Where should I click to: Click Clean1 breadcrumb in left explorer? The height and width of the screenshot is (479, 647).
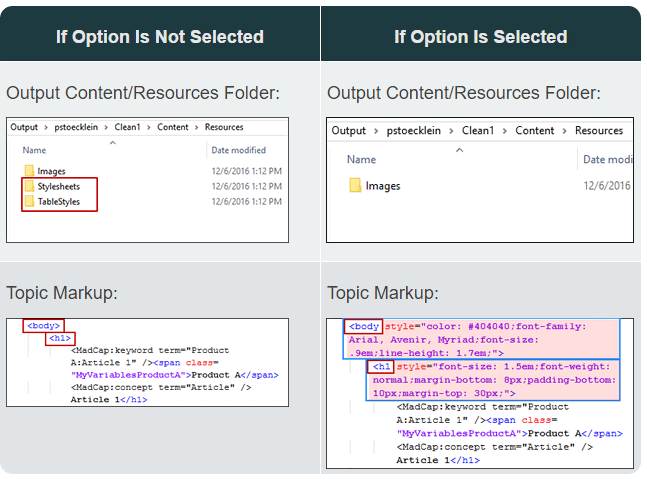(x=128, y=127)
